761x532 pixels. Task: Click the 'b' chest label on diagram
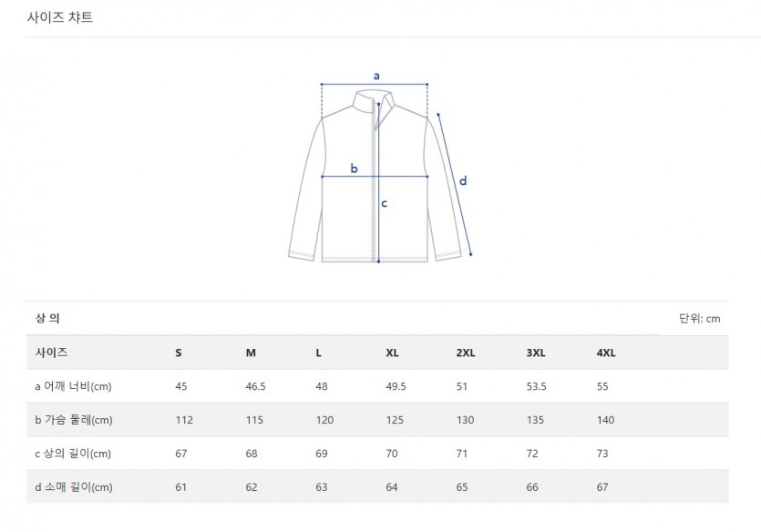(355, 169)
